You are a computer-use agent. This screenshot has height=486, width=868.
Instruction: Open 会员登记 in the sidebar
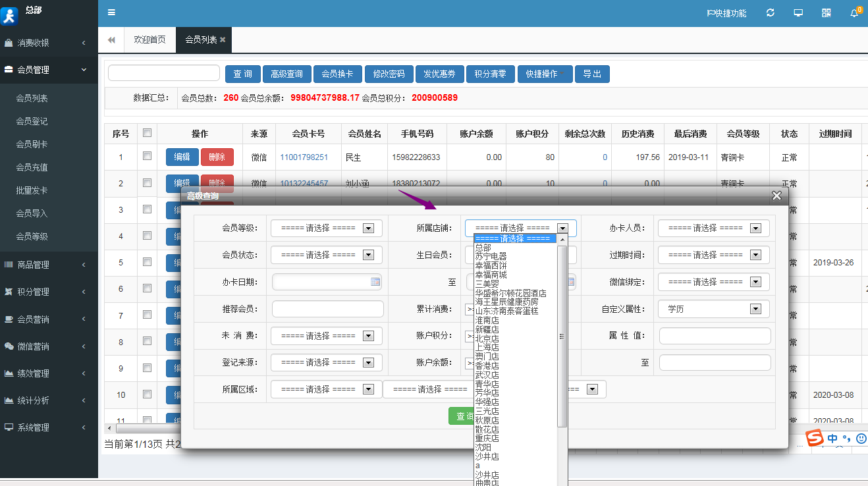(32, 121)
